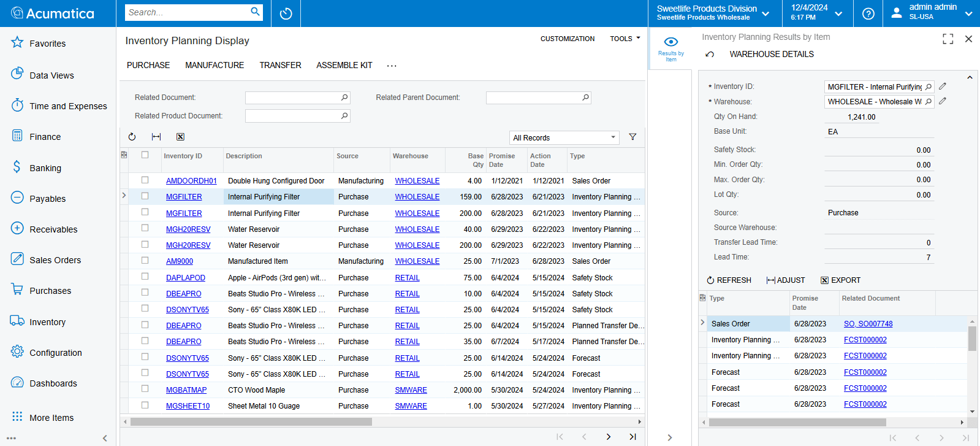Expand the Tools dropdown menu
This screenshot has height=446, width=980.
pyautogui.click(x=625, y=39)
